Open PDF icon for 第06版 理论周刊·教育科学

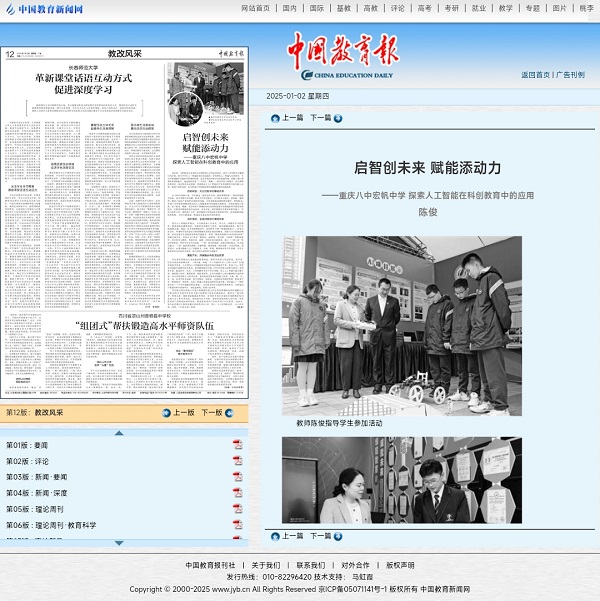tap(237, 524)
